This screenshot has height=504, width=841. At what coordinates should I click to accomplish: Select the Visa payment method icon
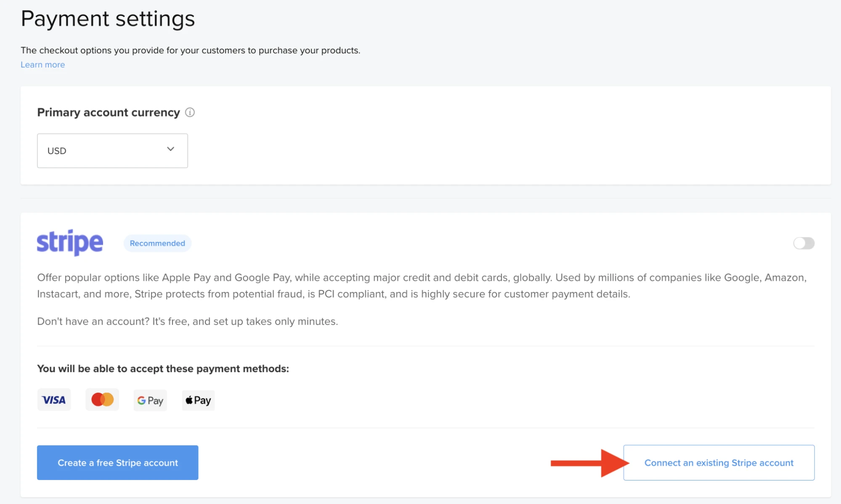(x=54, y=399)
